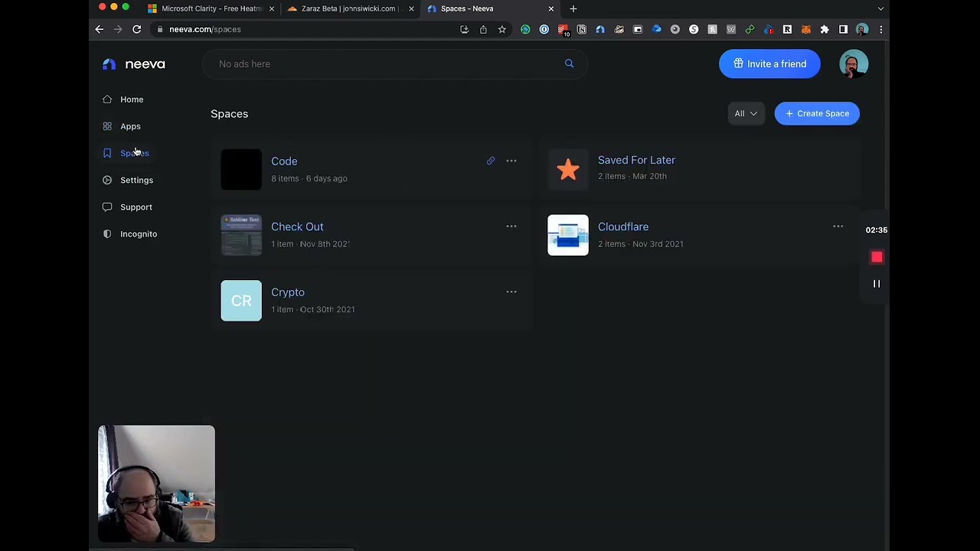Image resolution: width=980 pixels, height=551 pixels.
Task: Select Spaces in the sidebar
Action: coord(134,153)
